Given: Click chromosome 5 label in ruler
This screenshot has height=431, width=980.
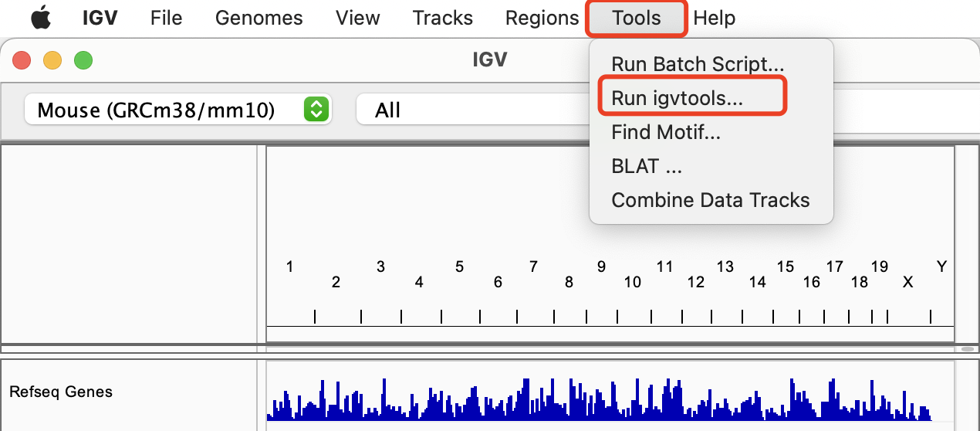Looking at the screenshot, I should pyautogui.click(x=459, y=266).
